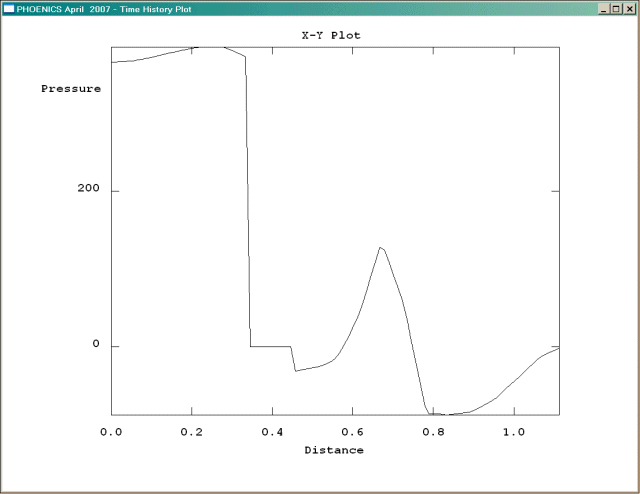Click the 200 tick label on y-axis
640x494 pixels.
point(89,190)
